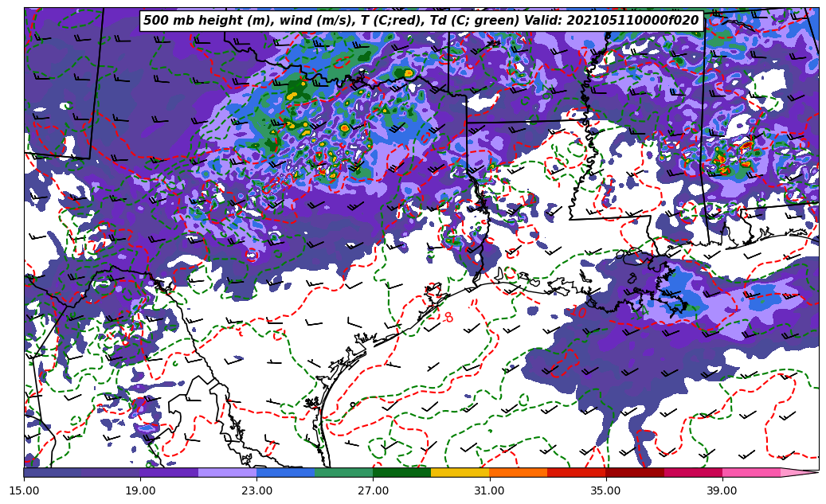Select the gold yellow colorbar segment

tap(460, 472)
